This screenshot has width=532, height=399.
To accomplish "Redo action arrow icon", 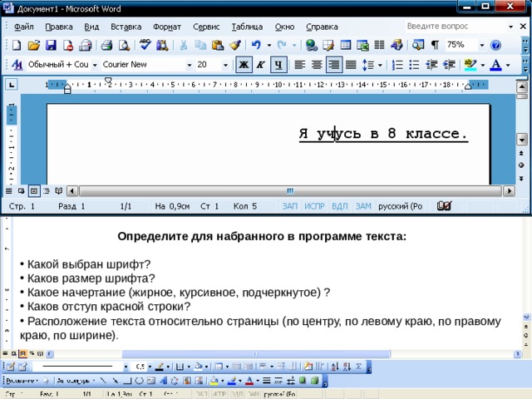I will 282,45.
